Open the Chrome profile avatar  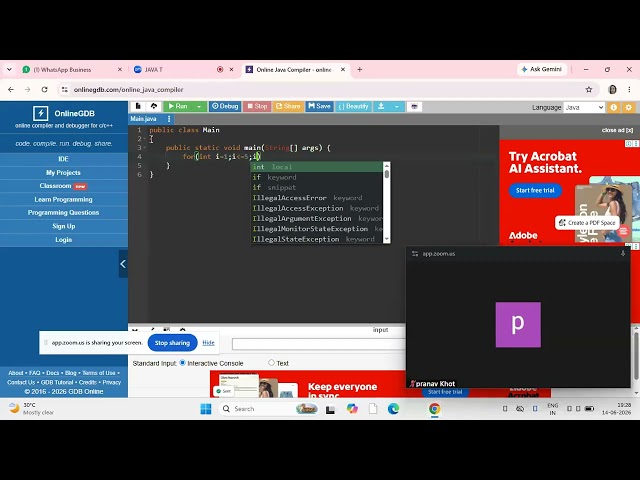click(x=612, y=89)
